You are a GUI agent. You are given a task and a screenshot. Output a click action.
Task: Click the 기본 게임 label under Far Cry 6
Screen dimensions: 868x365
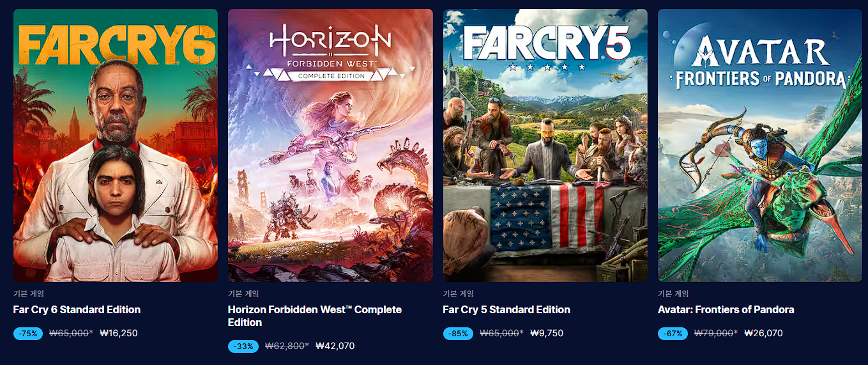[29, 294]
